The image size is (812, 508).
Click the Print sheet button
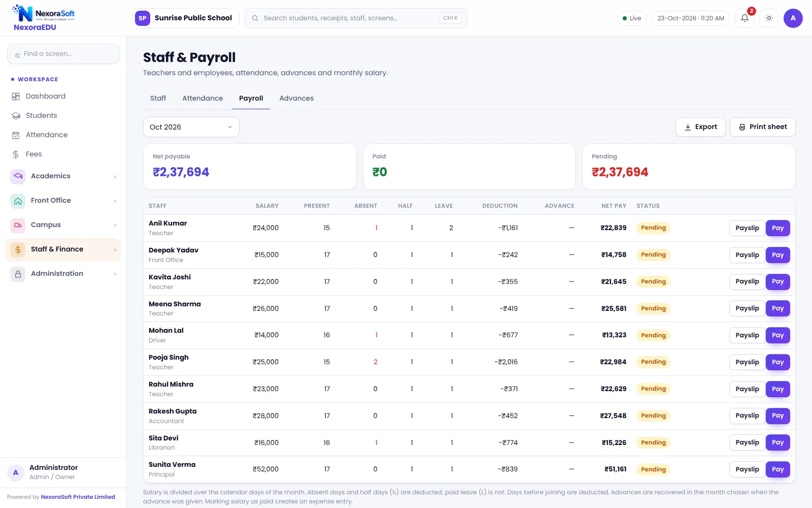click(762, 127)
